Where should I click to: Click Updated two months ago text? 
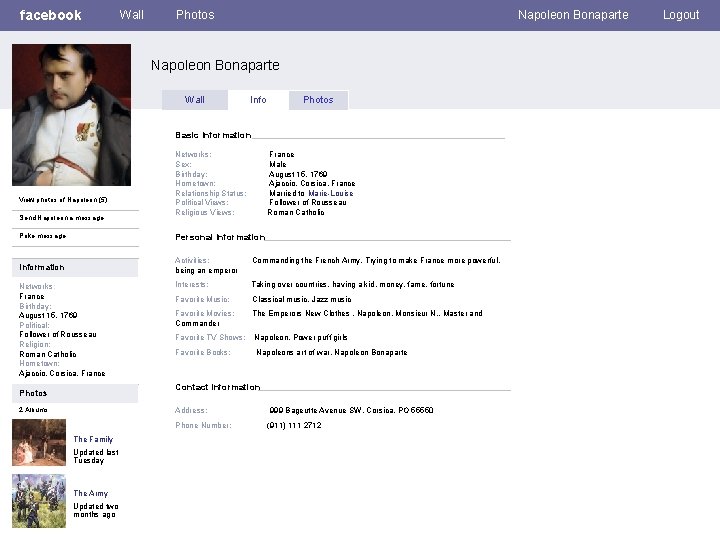[x=96, y=511]
